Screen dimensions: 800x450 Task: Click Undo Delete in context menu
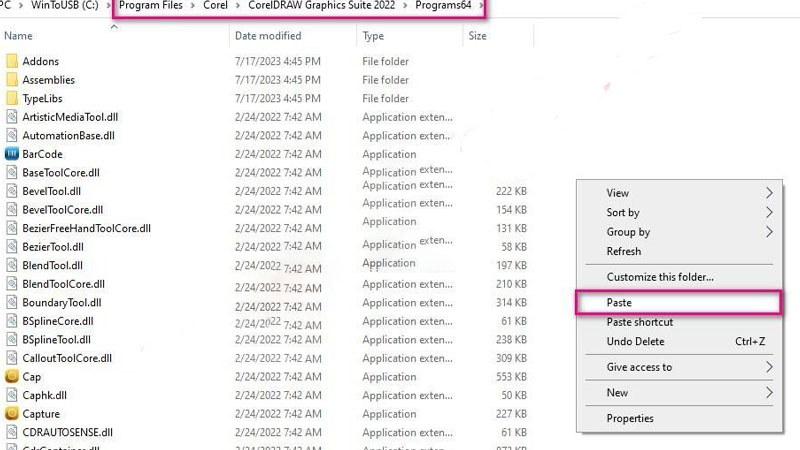[x=635, y=342]
